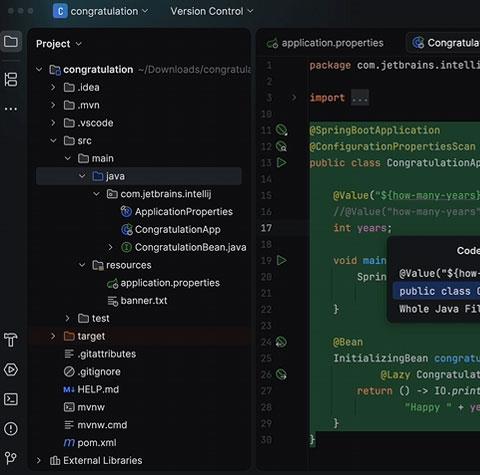Click the CongratulationApp class icon
The height and width of the screenshot is (475, 480).
coord(126,229)
